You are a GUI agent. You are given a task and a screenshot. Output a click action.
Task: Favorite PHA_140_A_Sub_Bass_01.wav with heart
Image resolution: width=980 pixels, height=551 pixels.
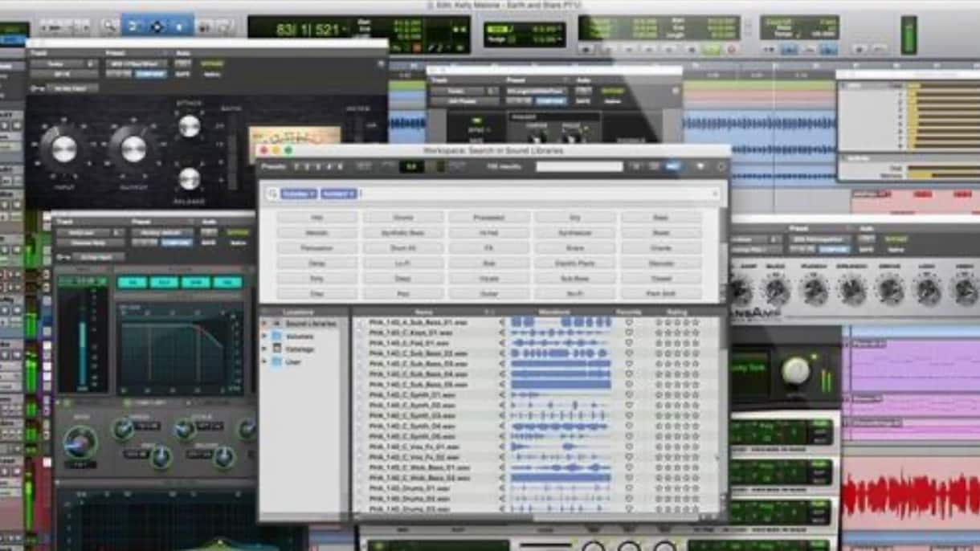(629, 322)
